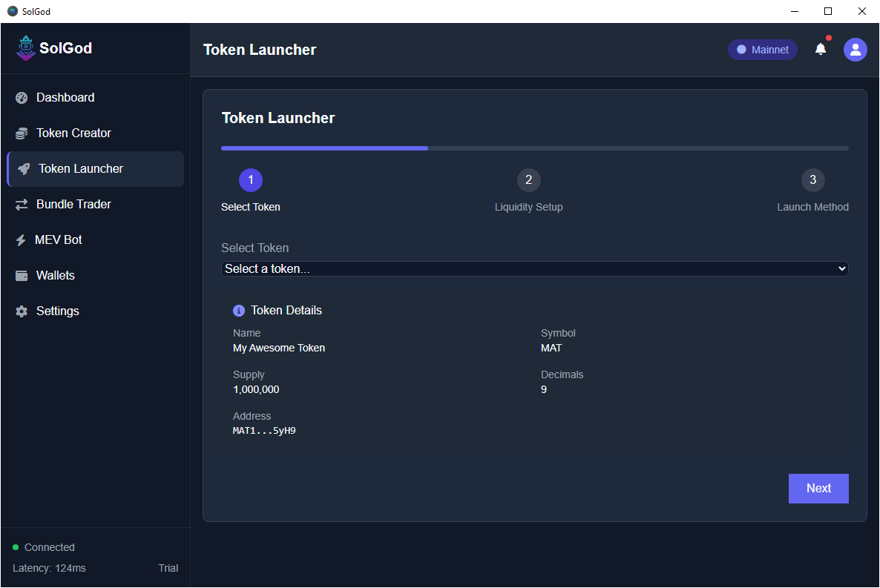Click the Trial label in the status bar
880x588 pixels.
click(x=168, y=568)
